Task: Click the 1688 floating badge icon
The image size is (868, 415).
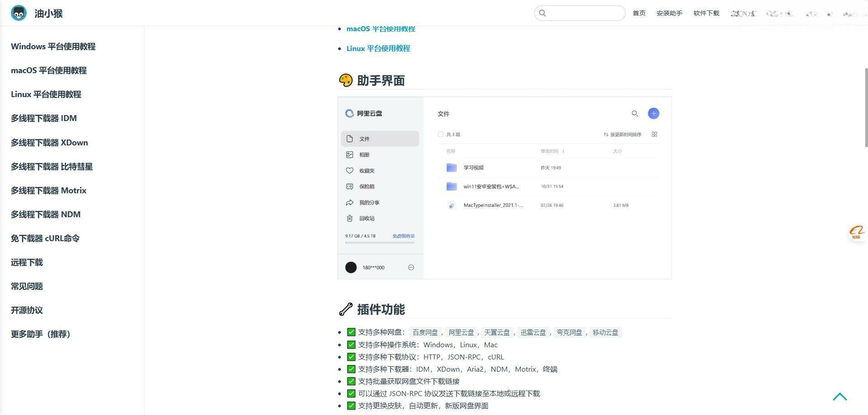Action: 857,233
